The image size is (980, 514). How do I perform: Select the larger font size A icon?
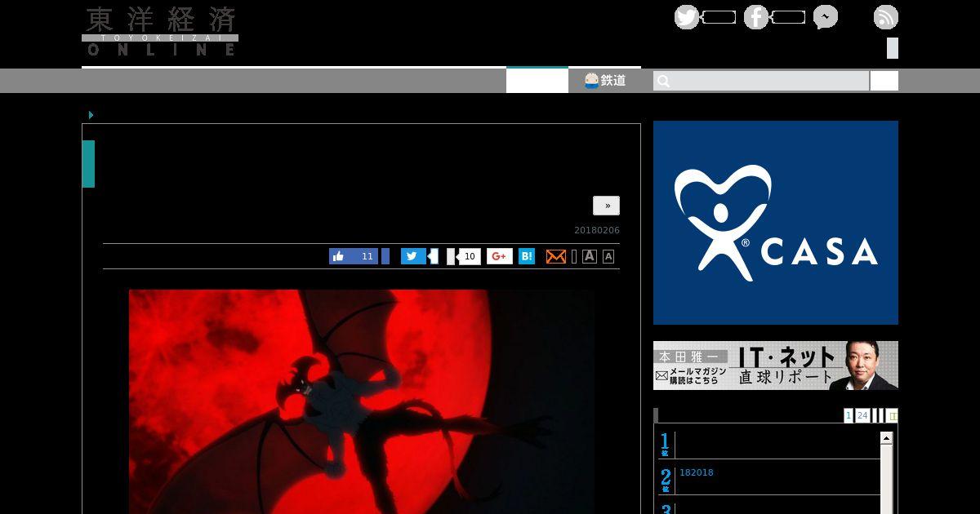(590, 256)
